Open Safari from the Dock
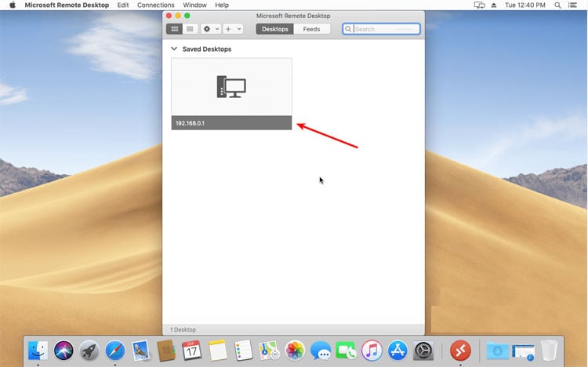The image size is (588, 367). click(x=114, y=351)
